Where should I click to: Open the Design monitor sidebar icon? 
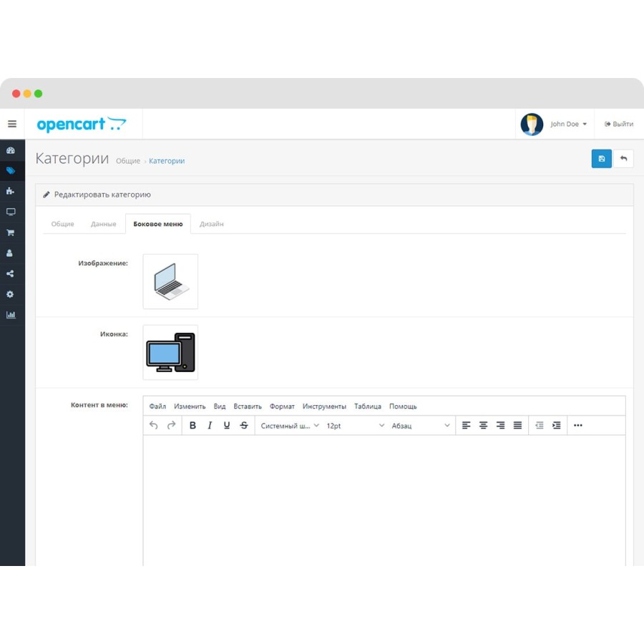point(11,212)
